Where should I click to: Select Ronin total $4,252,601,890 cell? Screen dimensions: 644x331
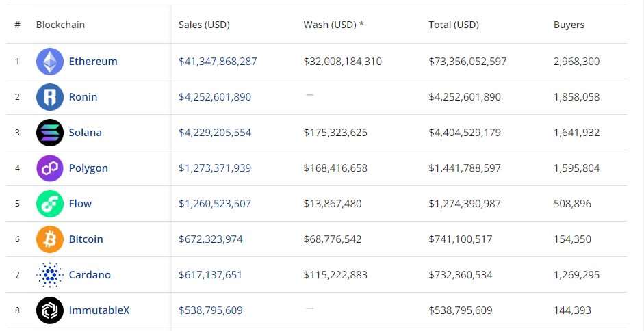[465, 97]
